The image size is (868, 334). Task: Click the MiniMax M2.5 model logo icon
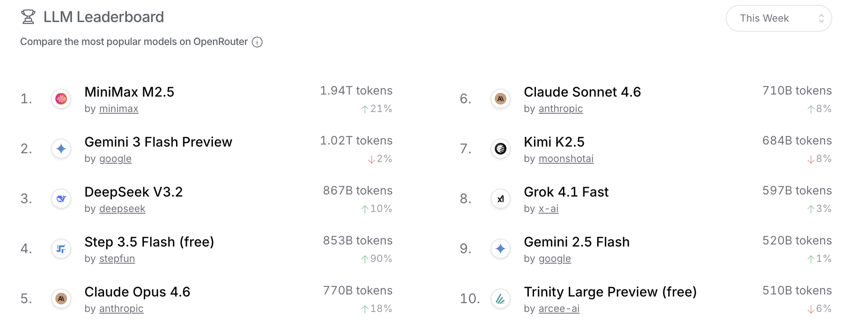[61, 99]
